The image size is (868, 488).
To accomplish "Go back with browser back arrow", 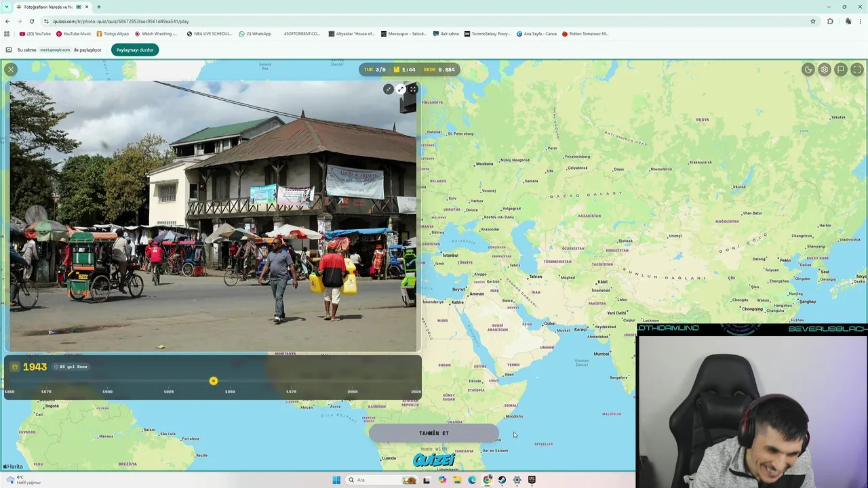I will point(7,21).
